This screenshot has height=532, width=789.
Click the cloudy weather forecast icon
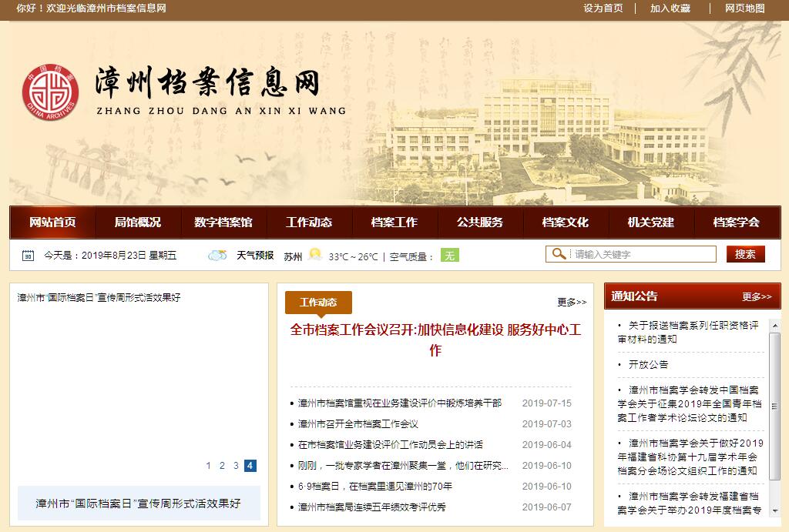tap(217, 256)
